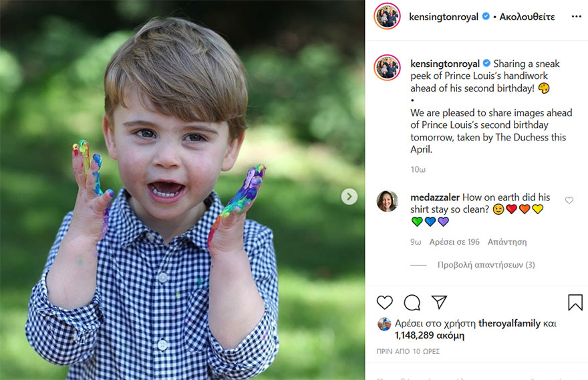Open theroyalfamily profile from likes line
588x380 pixels.
tap(509, 323)
